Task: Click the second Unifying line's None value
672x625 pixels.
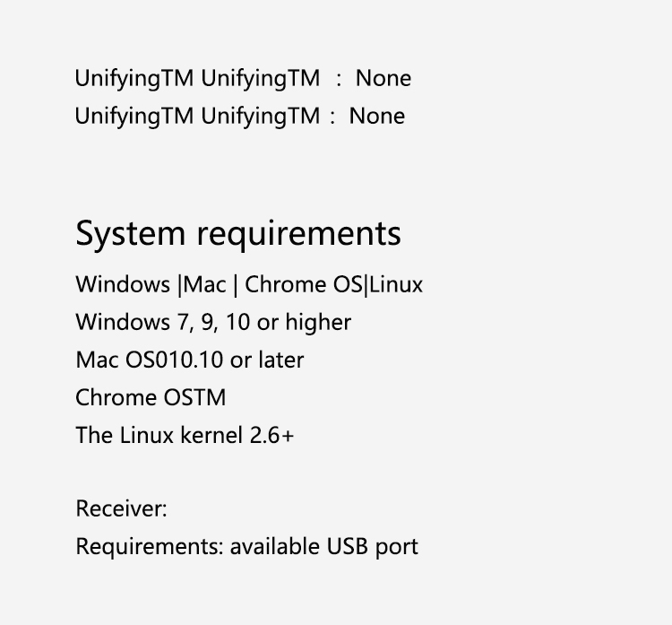Action: (377, 117)
